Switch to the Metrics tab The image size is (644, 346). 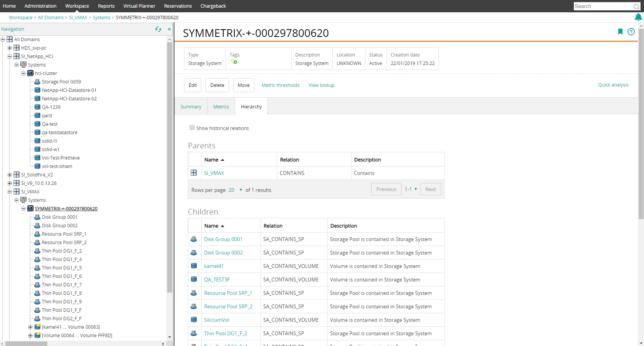pyautogui.click(x=221, y=107)
